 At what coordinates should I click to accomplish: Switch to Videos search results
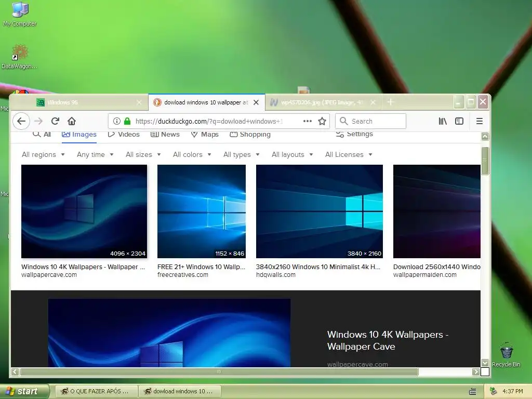124,135
